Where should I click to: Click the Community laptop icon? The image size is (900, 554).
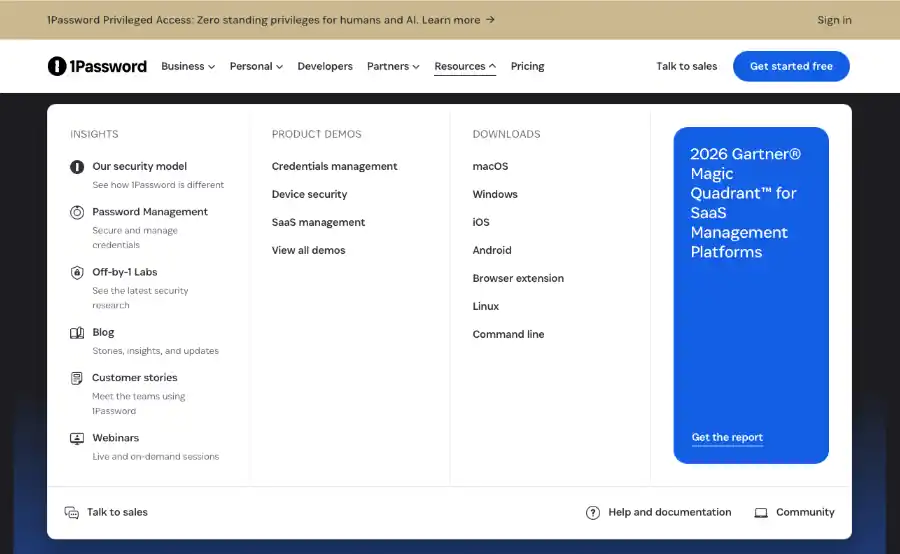click(761, 513)
